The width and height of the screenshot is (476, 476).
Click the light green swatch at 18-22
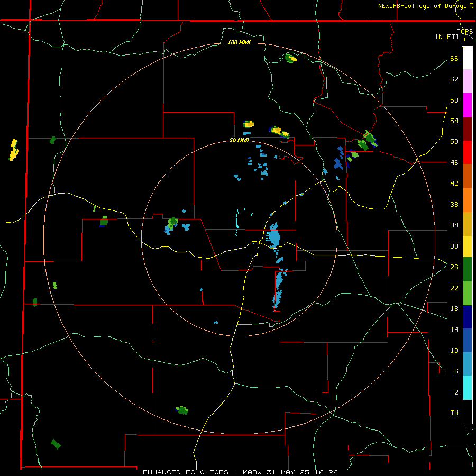pos(467,293)
